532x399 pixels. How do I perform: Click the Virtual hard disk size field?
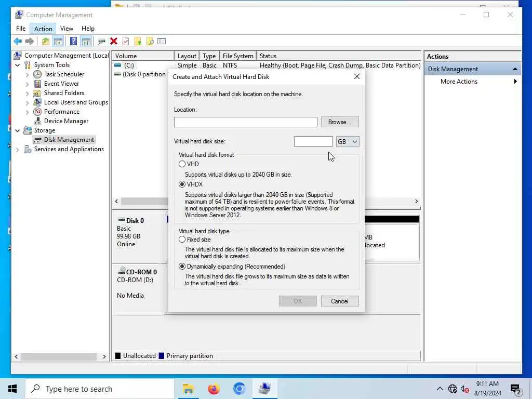(x=313, y=141)
